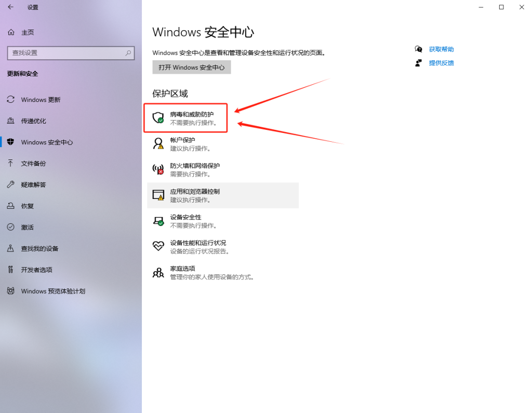Click 需要执行操作 under 防火墙和网络保护
Screen dimensions: 532x413
190,174
